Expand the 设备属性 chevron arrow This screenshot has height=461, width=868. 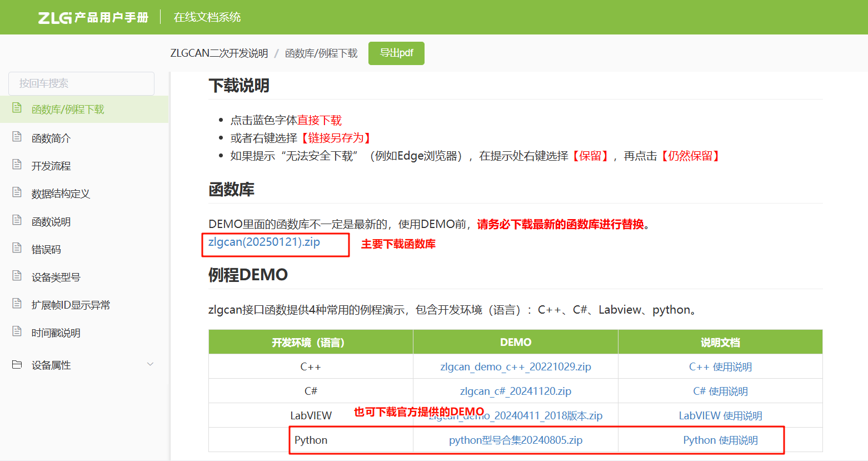(150, 364)
